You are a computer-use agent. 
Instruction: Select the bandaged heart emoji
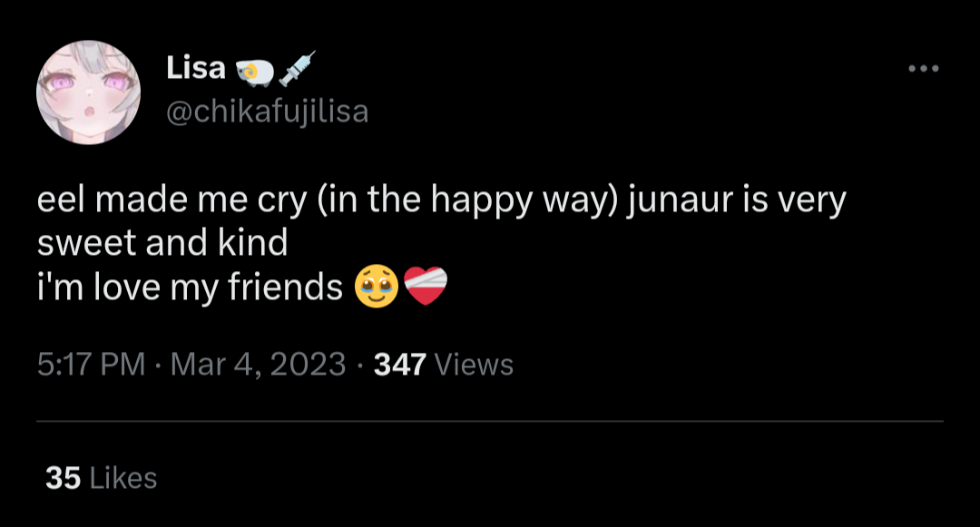tap(426, 286)
